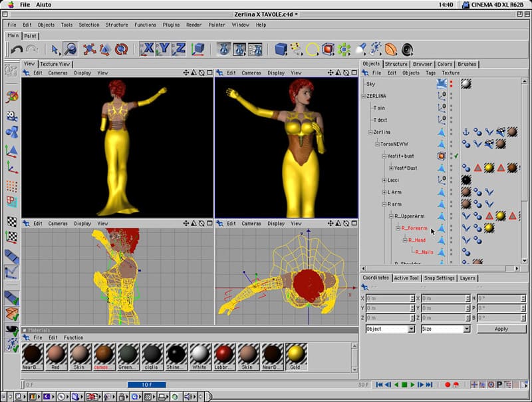Open the Object coordinate mode dropdown

point(390,329)
